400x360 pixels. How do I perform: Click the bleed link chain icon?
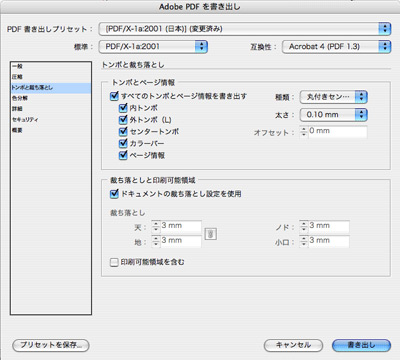[210, 234]
